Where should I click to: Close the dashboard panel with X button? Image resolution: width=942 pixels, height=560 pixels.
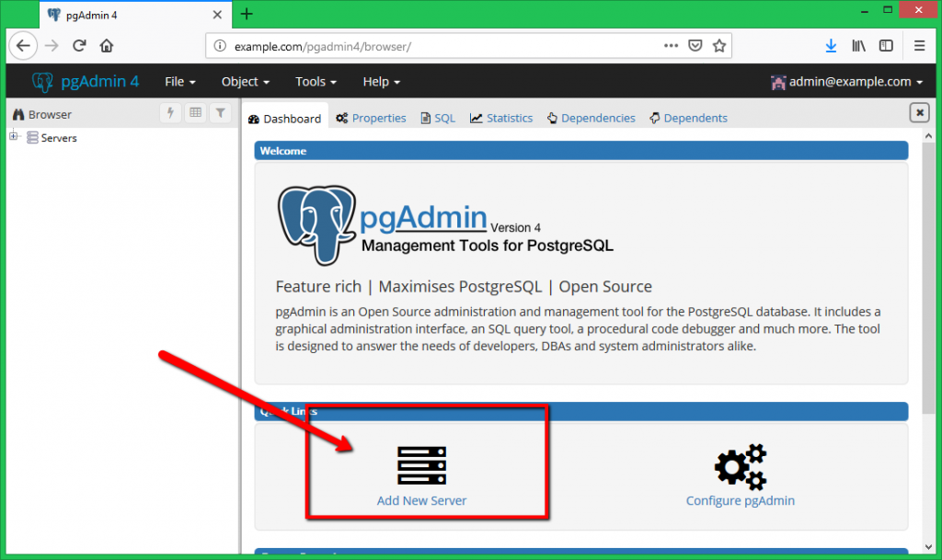919,112
